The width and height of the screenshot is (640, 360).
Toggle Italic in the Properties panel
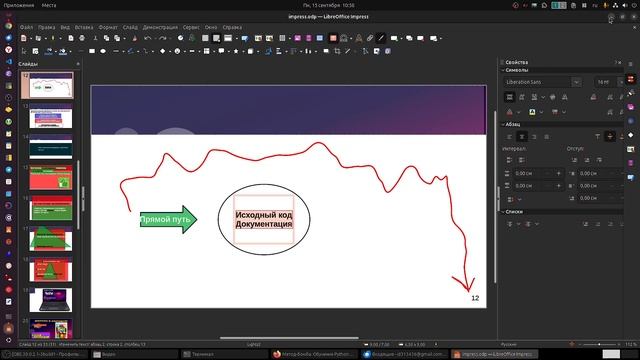point(522,97)
